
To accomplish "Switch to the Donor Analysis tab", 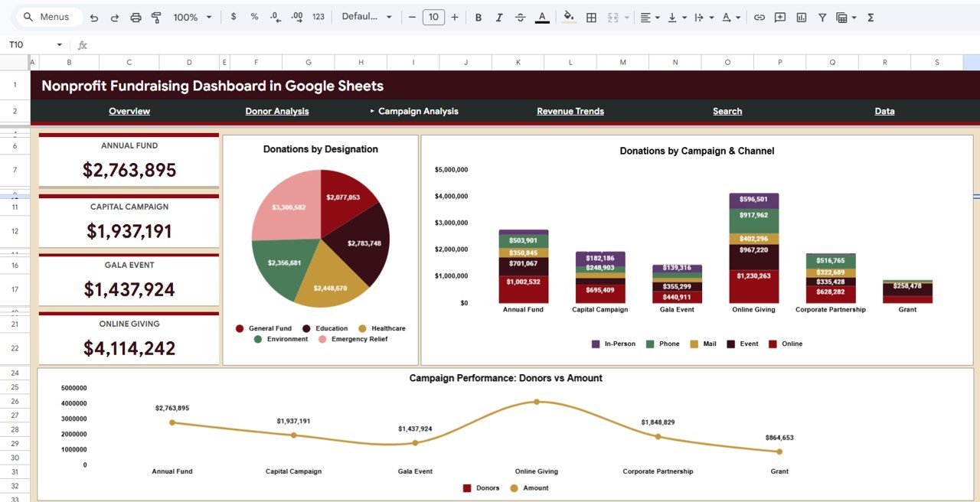I will pos(277,111).
